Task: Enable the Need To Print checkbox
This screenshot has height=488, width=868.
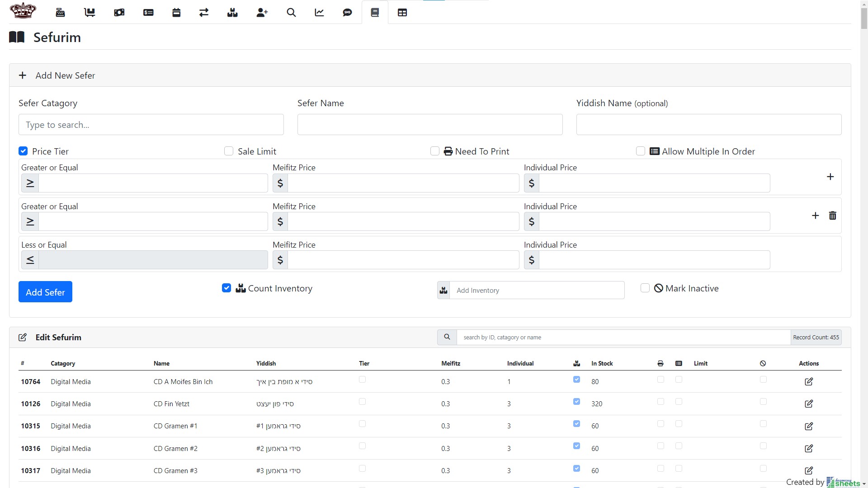Action: tap(435, 151)
